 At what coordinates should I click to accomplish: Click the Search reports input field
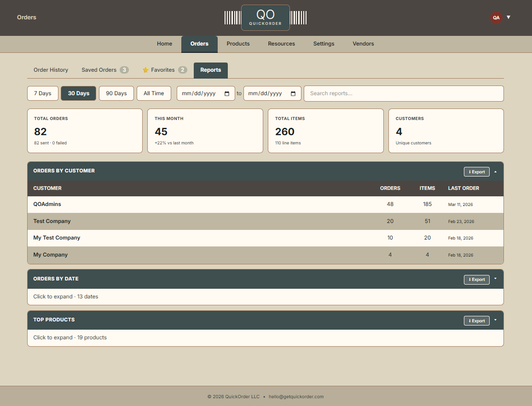point(403,93)
